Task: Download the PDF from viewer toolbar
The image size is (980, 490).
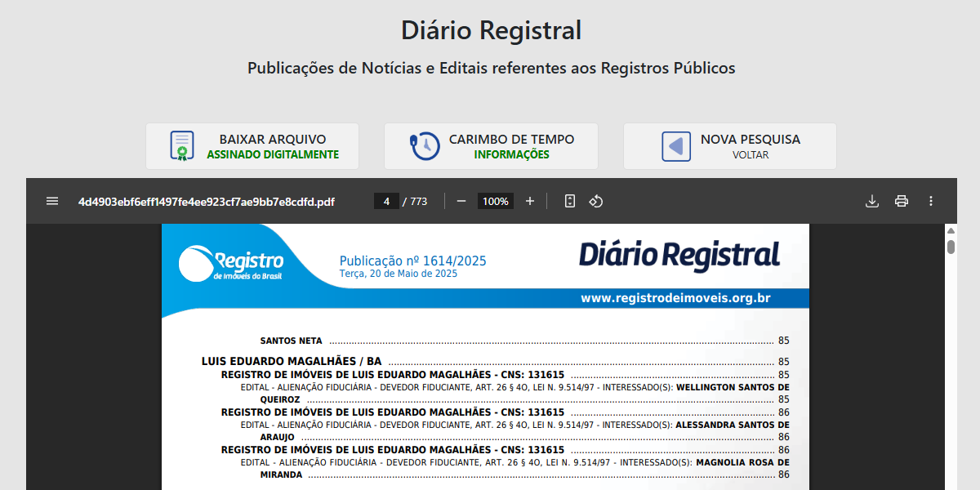Action: tap(872, 201)
